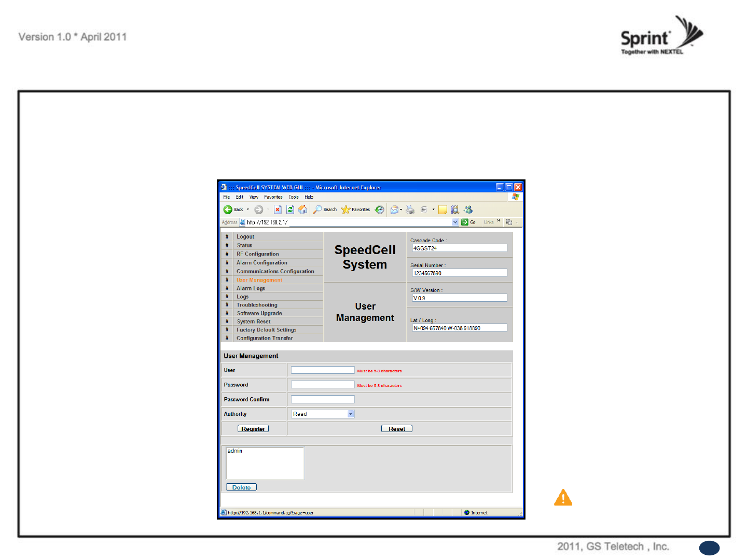Click the Delete button
Image resolution: width=747 pixels, height=560 pixels.
tap(241, 487)
